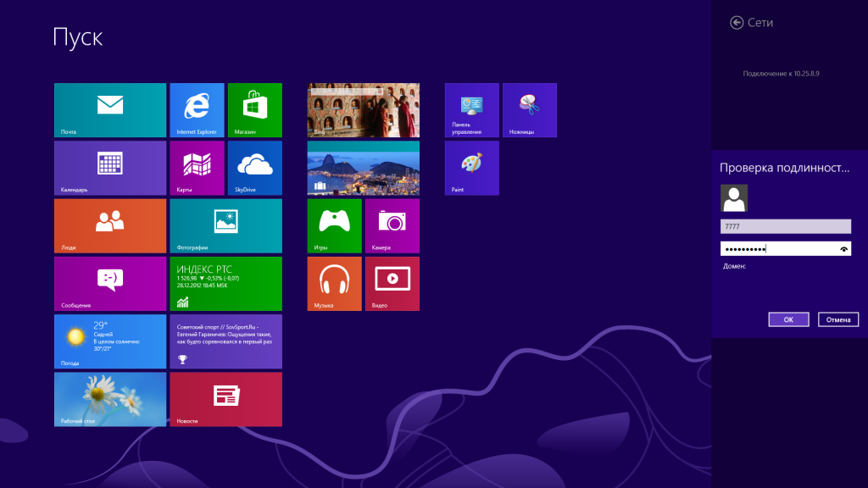Reveal password with the eye icon
This screenshot has width=868, height=488.
pyautogui.click(x=843, y=249)
